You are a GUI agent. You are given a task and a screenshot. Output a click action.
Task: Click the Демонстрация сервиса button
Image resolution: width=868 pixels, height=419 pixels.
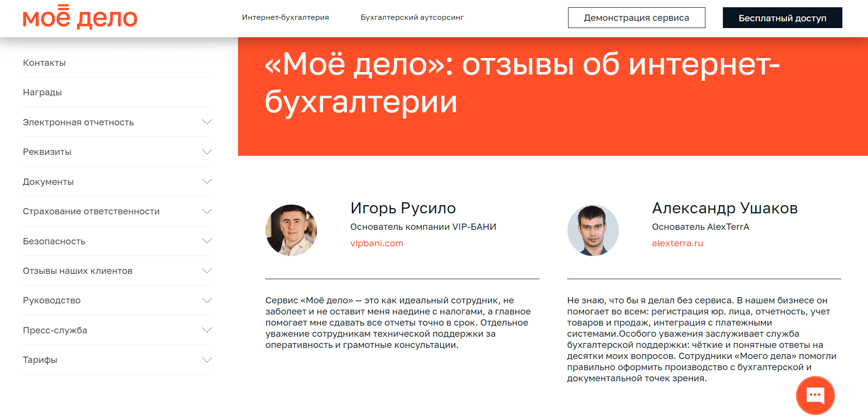point(637,18)
